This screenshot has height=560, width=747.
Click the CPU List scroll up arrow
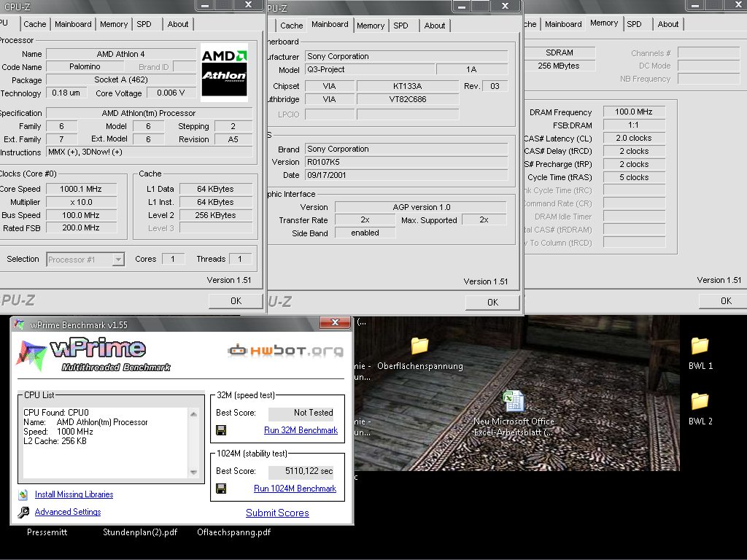pos(193,414)
